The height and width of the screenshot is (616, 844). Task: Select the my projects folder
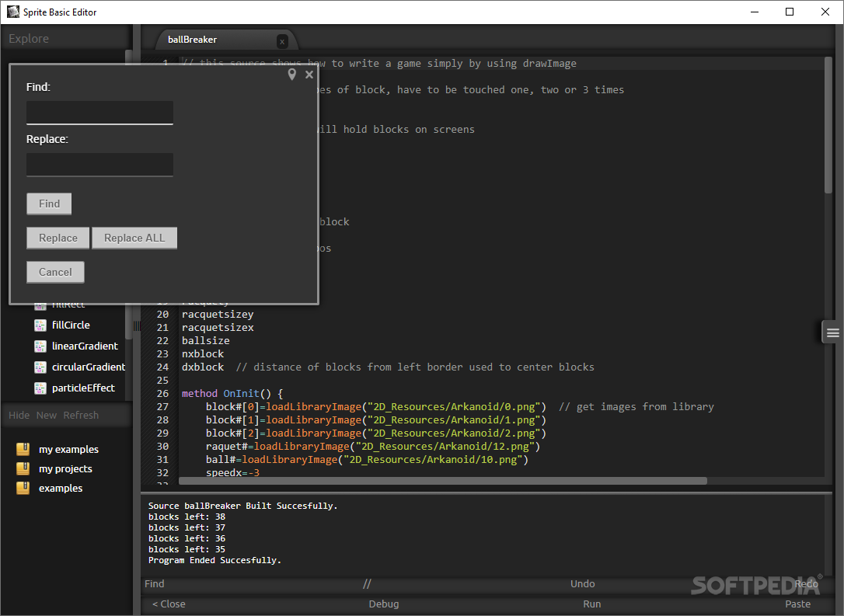[x=65, y=468]
